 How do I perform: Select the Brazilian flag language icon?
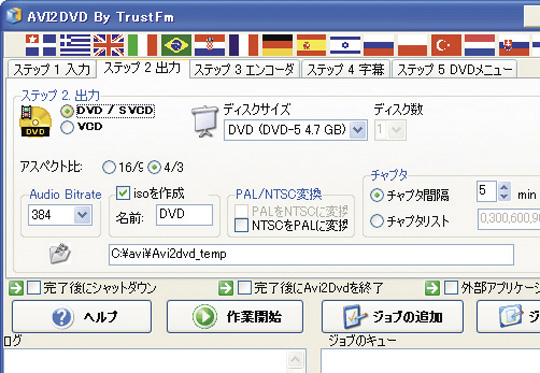pos(176,45)
